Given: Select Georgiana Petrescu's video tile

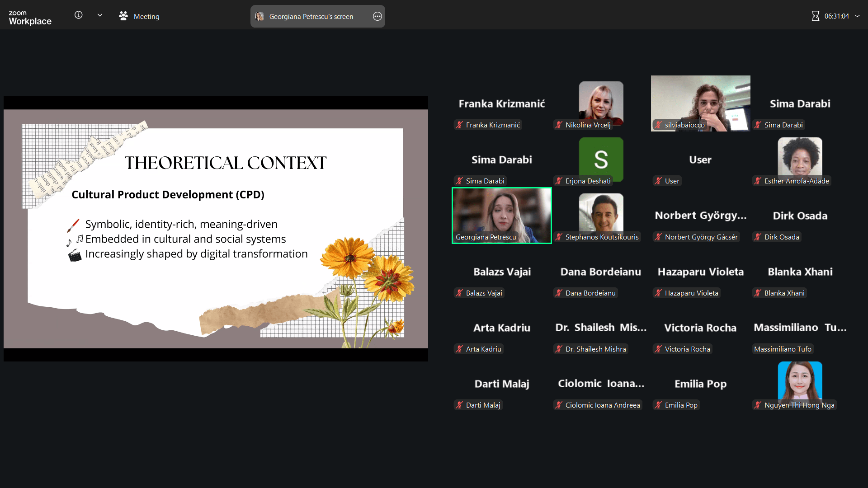Looking at the screenshot, I should point(501,215).
